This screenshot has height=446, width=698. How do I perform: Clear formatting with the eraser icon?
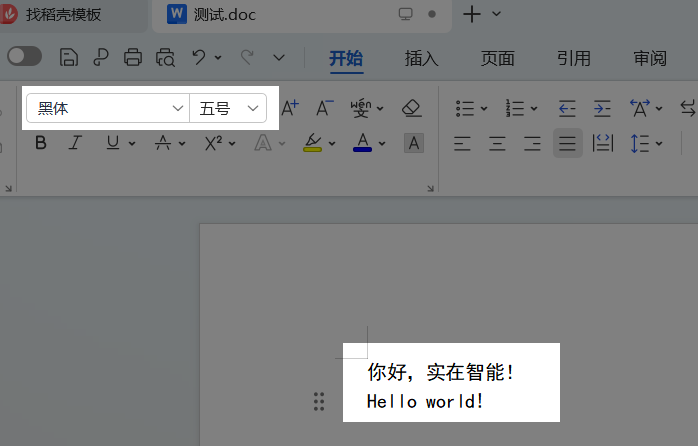coord(412,108)
